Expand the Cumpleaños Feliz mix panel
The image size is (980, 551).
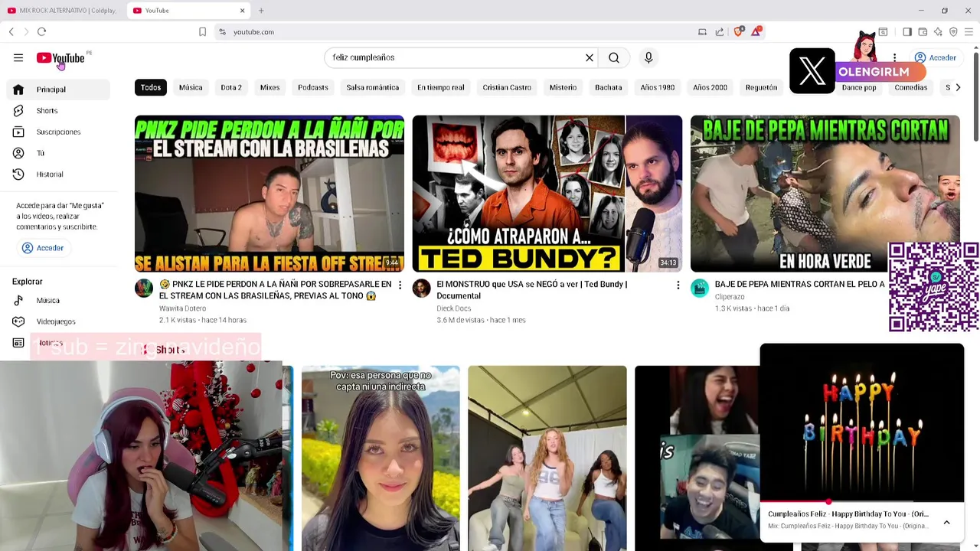[x=946, y=523]
